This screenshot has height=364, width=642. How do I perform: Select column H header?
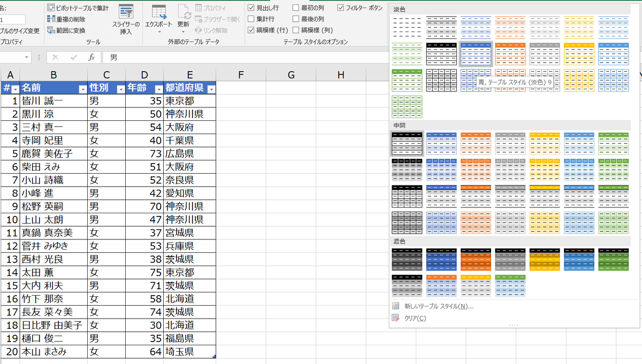(x=341, y=75)
